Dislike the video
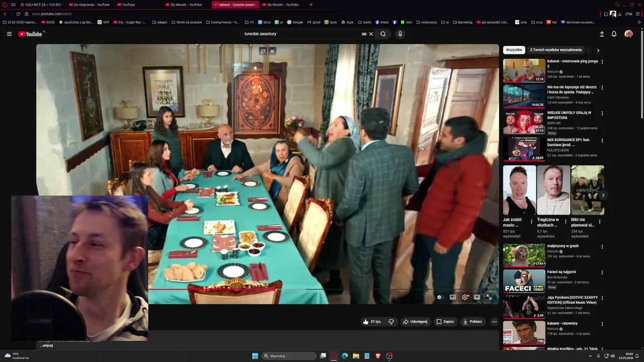This screenshot has height=362, width=644. [391, 322]
